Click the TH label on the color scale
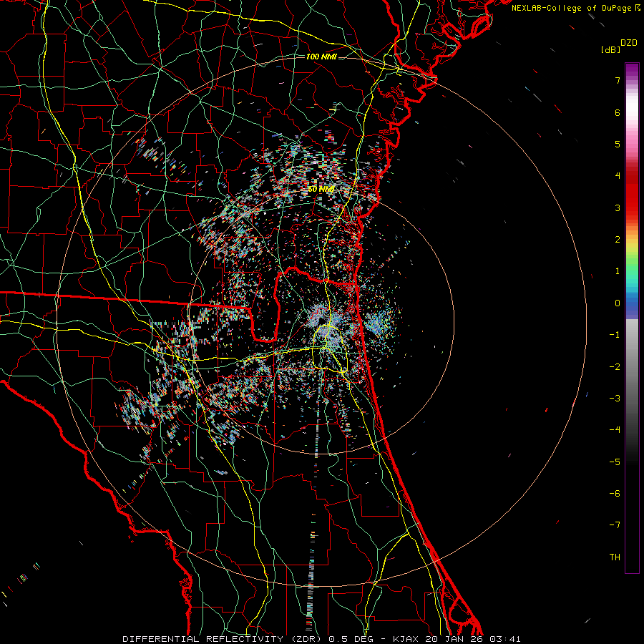This screenshot has width=644, height=644. coord(615,557)
